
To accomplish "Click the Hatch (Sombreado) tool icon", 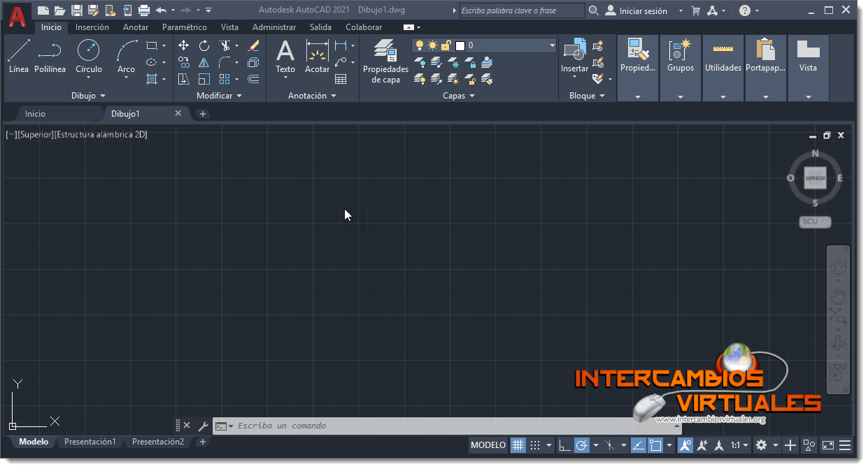I will [152, 79].
